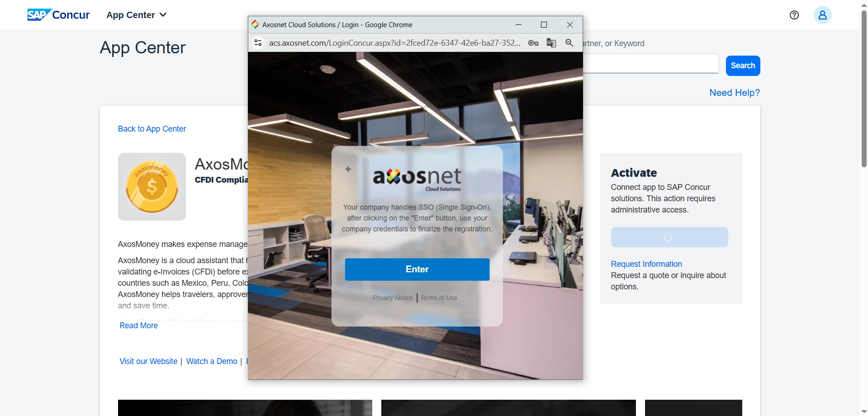Click the AxosMoney coin app icon

152,187
